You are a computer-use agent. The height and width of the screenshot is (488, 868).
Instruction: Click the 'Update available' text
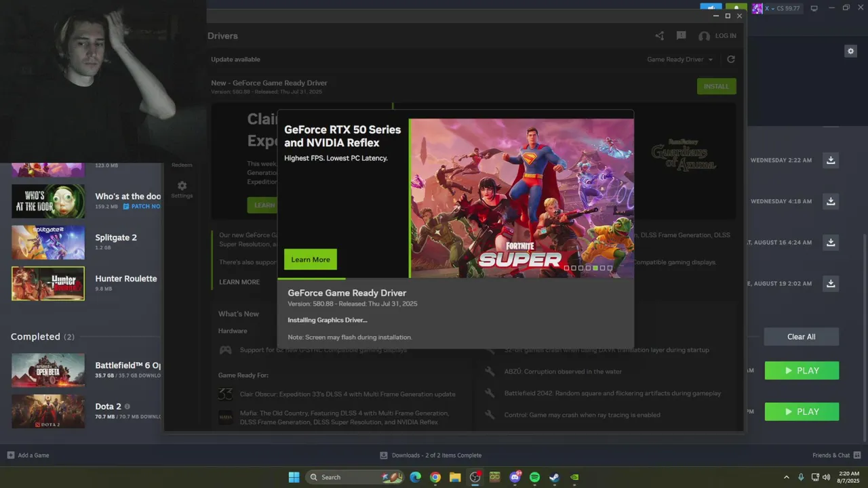tap(235, 60)
